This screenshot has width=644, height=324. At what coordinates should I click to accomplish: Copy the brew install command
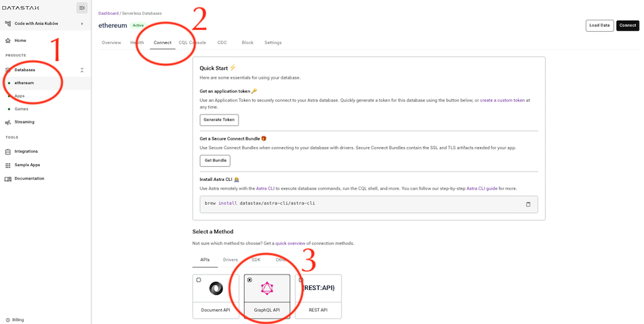click(x=528, y=204)
